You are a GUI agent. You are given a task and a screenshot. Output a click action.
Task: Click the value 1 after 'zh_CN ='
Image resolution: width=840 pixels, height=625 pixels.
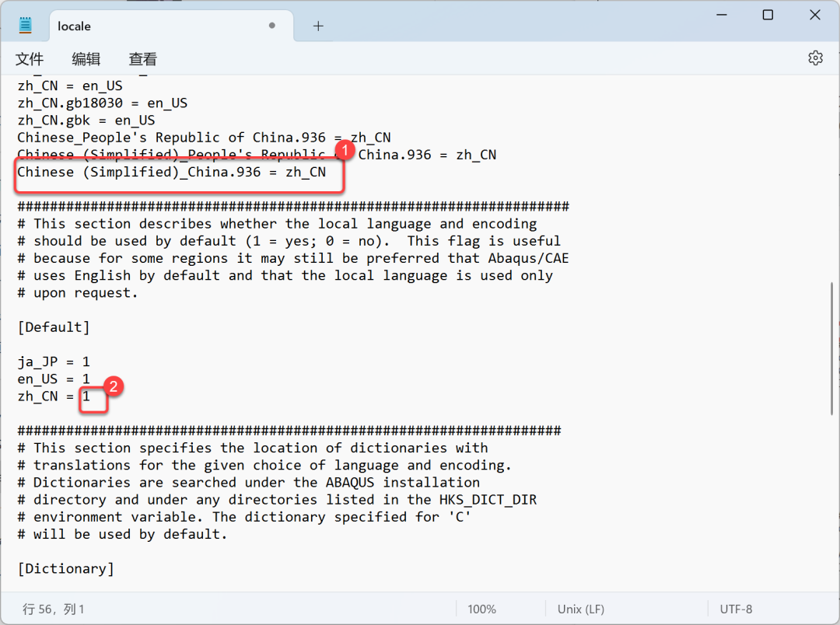tap(86, 396)
